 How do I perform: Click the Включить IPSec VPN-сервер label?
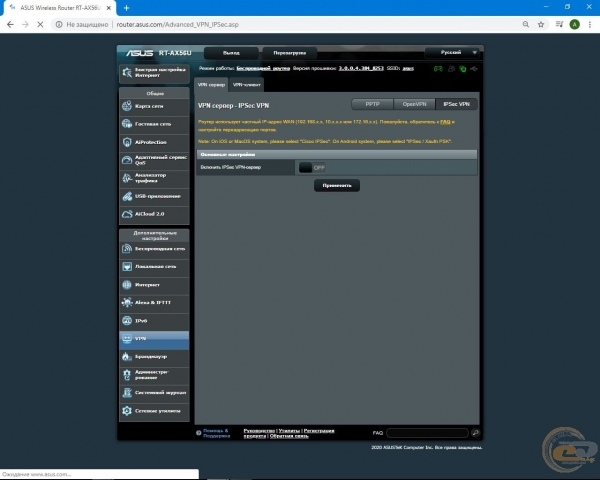click(231, 167)
